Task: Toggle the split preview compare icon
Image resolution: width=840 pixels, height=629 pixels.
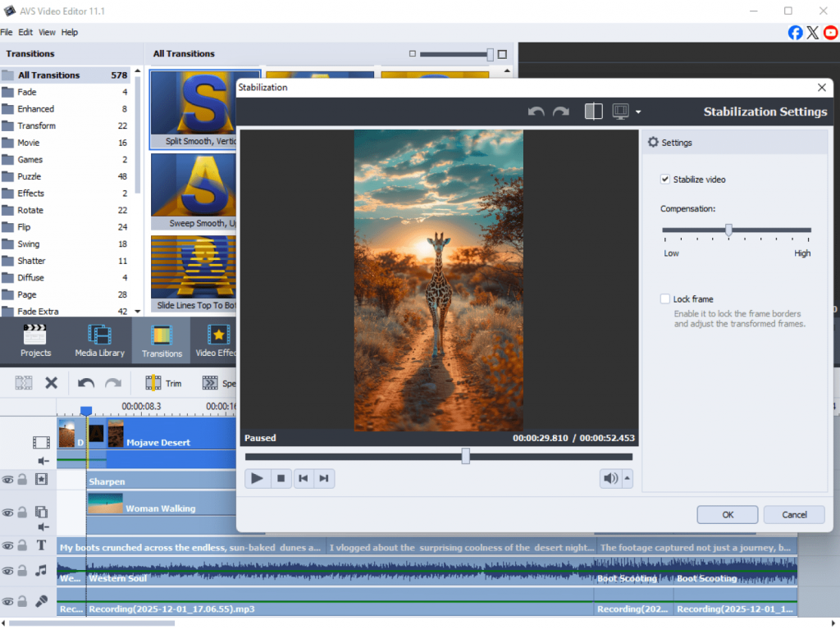Action: (593, 112)
